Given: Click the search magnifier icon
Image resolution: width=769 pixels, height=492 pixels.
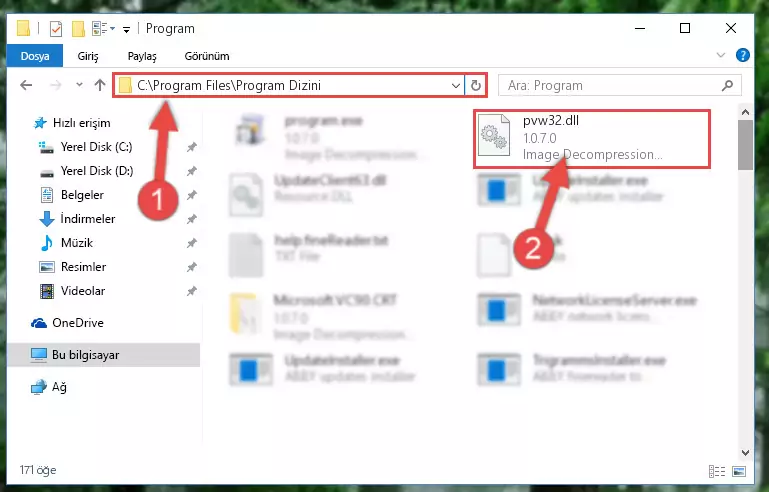Looking at the screenshot, I should coord(727,86).
